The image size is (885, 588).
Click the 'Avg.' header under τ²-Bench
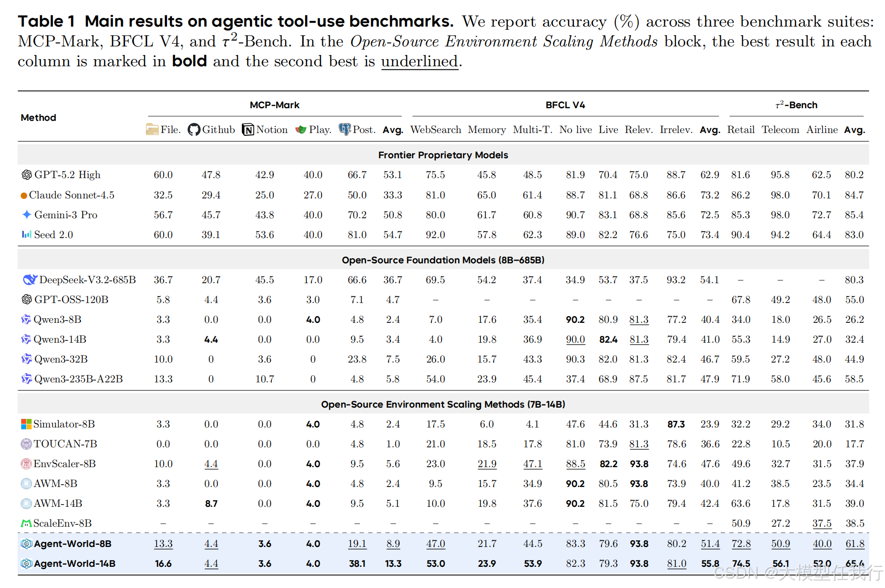click(x=855, y=130)
